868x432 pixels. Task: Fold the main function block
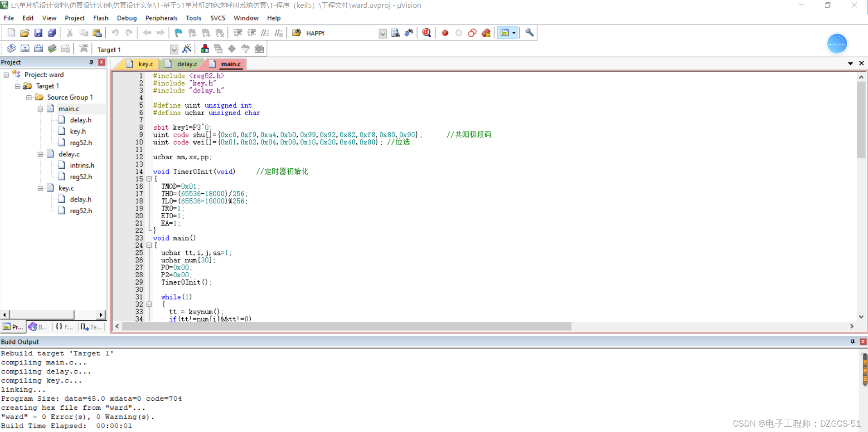click(149, 245)
